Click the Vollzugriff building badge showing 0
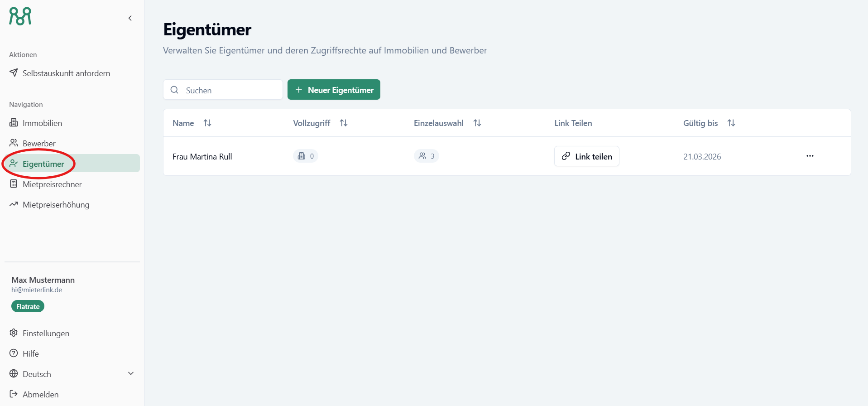Viewport: 868px width, 406px height. click(306, 156)
